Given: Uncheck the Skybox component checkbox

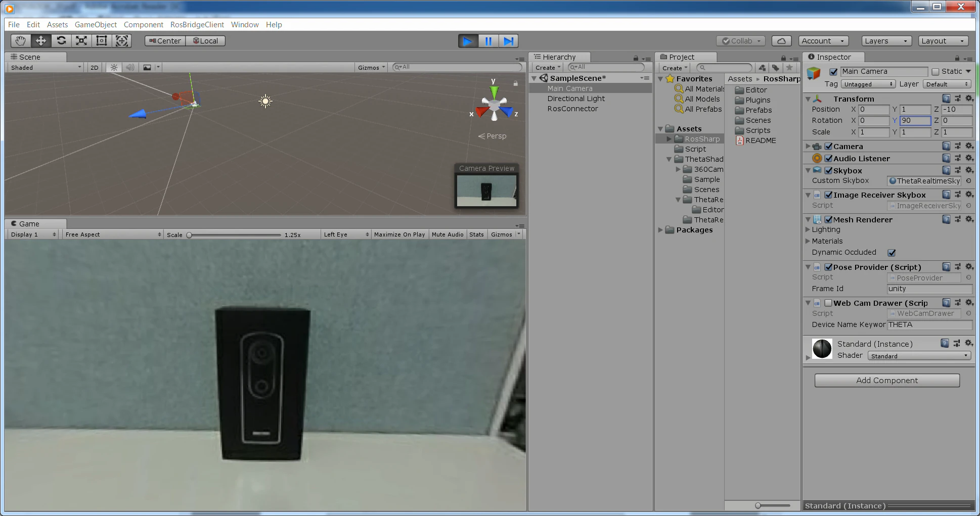Looking at the screenshot, I should pyautogui.click(x=828, y=170).
